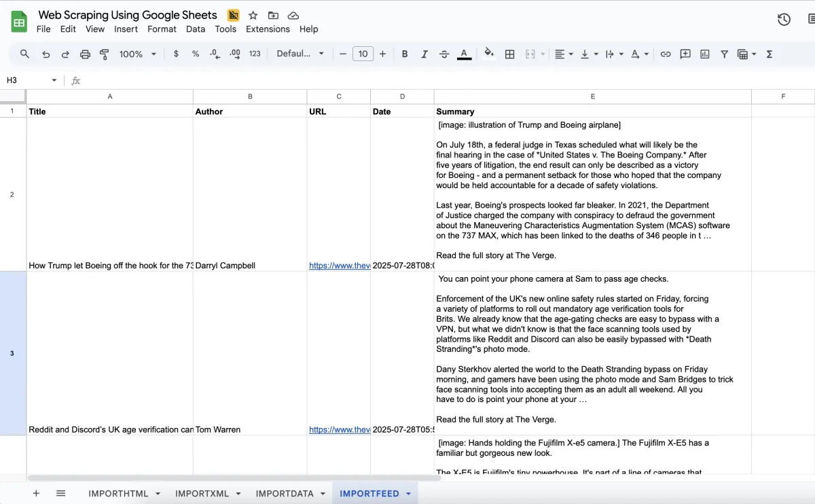Click into the formula bar

click(448, 80)
